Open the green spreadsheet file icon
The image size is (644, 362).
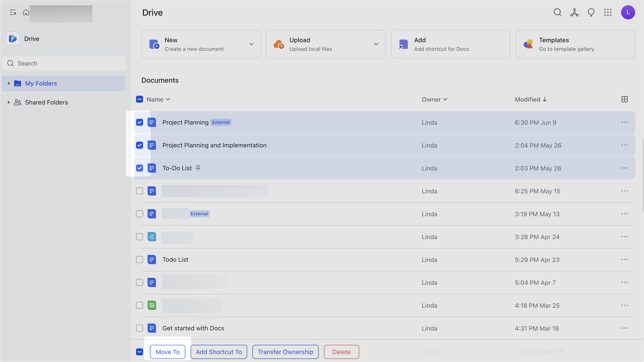click(152, 305)
